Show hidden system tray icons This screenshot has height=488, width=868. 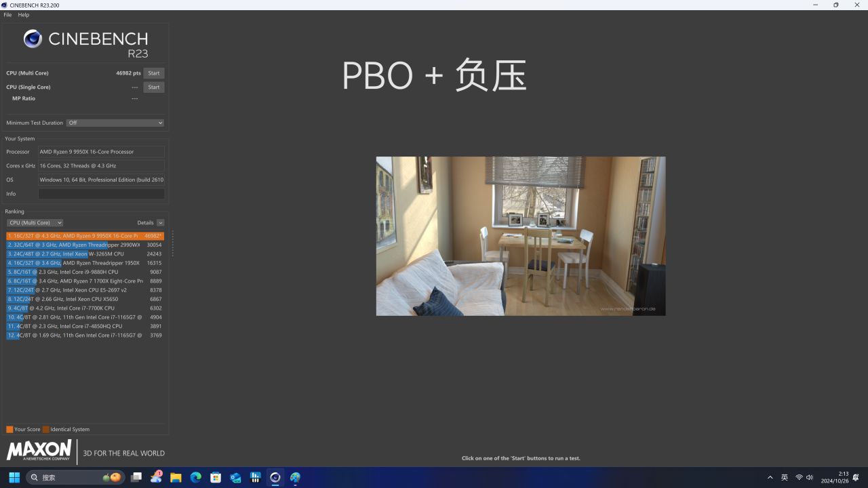coord(770,477)
